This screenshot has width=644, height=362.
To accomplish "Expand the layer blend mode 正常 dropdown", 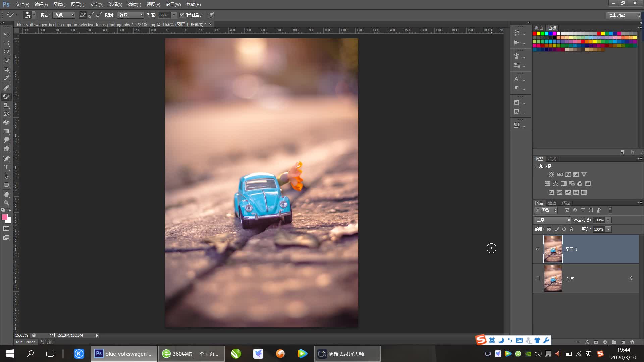I will (552, 220).
